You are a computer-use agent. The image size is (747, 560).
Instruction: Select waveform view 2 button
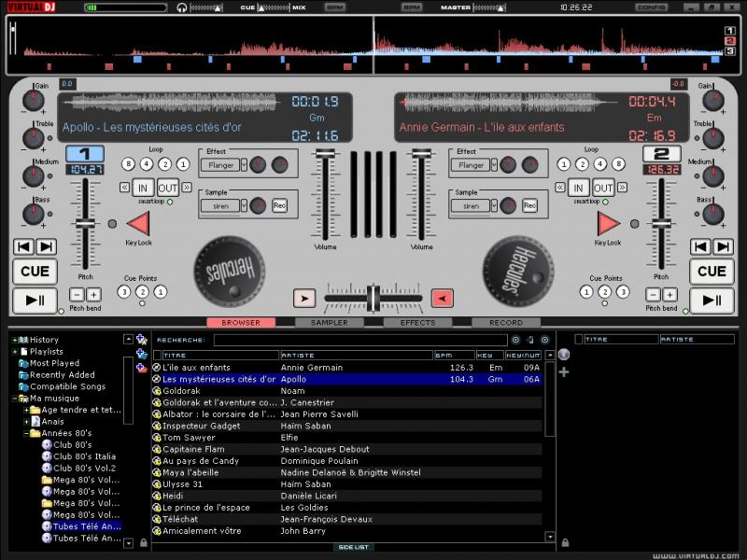pyautogui.click(x=730, y=41)
